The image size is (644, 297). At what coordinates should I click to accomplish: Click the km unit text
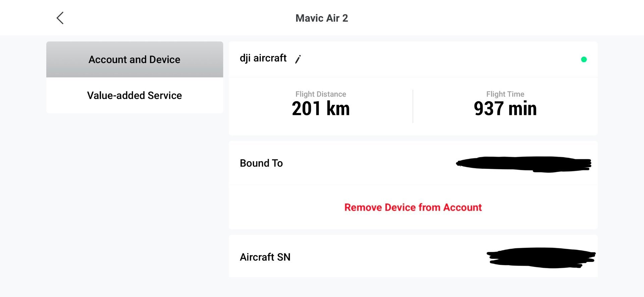click(x=338, y=109)
